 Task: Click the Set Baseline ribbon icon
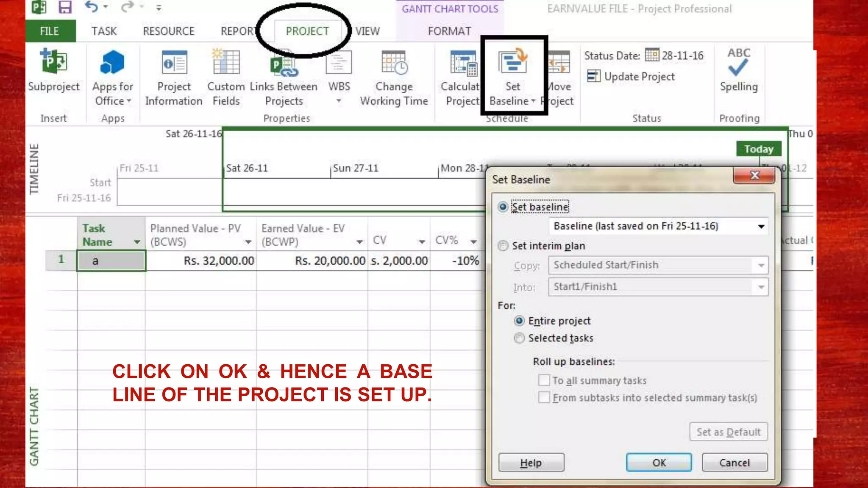pyautogui.click(x=512, y=63)
